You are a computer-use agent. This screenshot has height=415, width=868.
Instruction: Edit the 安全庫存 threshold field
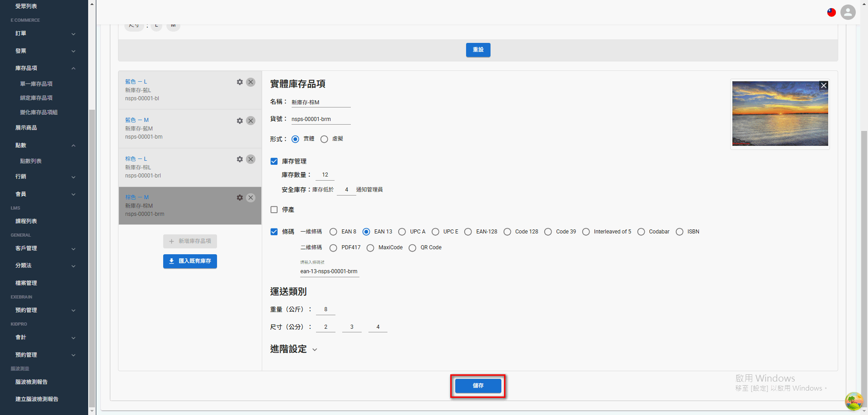(x=347, y=190)
